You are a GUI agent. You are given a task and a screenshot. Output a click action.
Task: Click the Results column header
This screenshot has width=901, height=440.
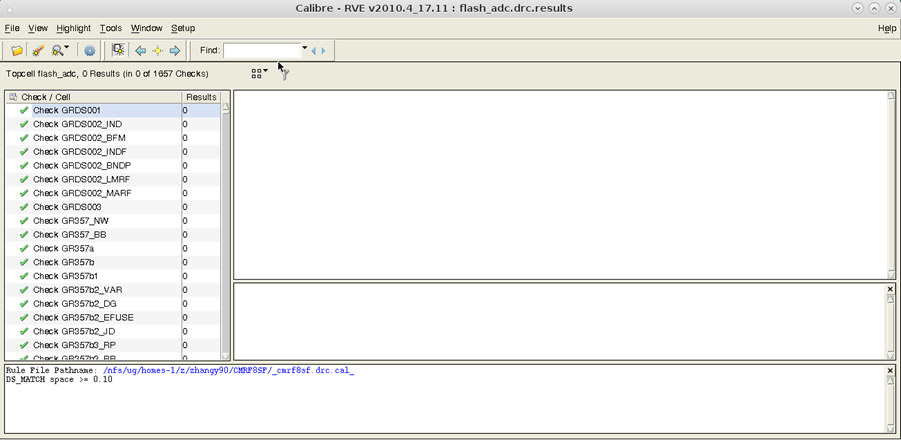tap(200, 97)
